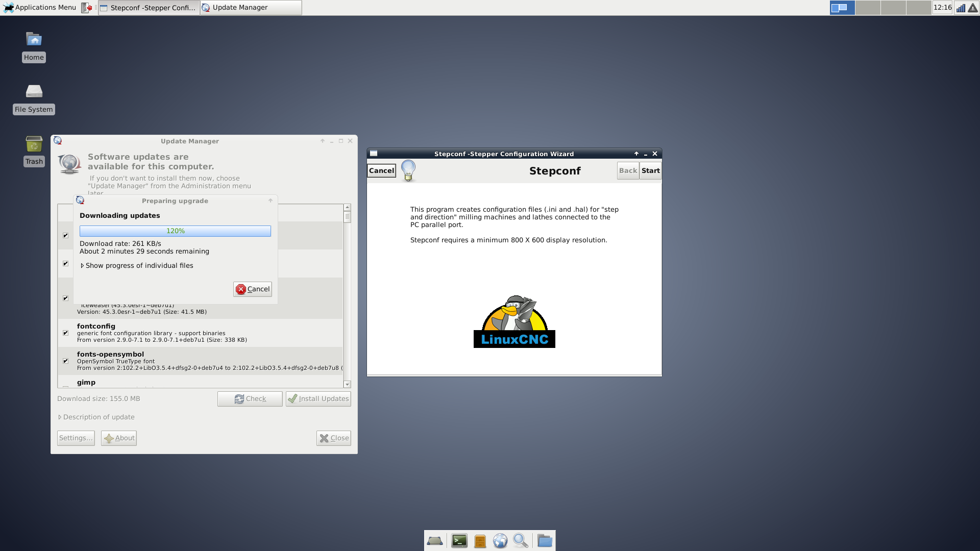Switch to the Stepconf taskbar window
Screen dimensions: 980x551
click(149, 8)
